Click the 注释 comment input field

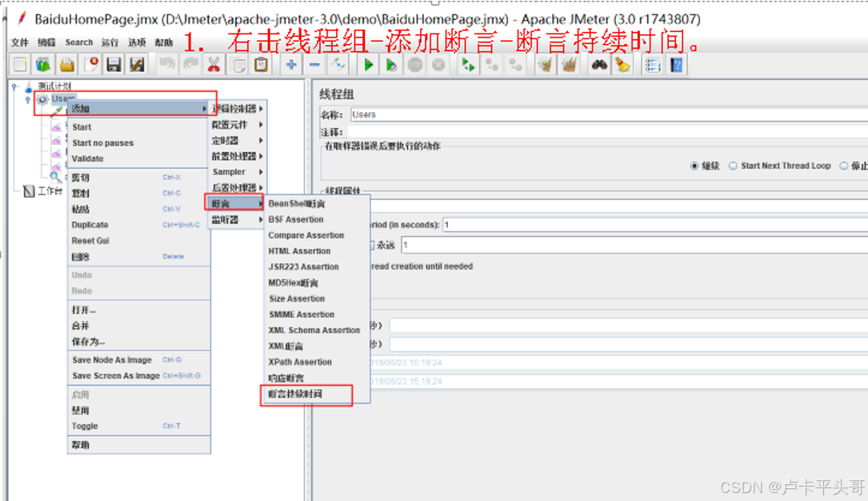[x=609, y=132]
